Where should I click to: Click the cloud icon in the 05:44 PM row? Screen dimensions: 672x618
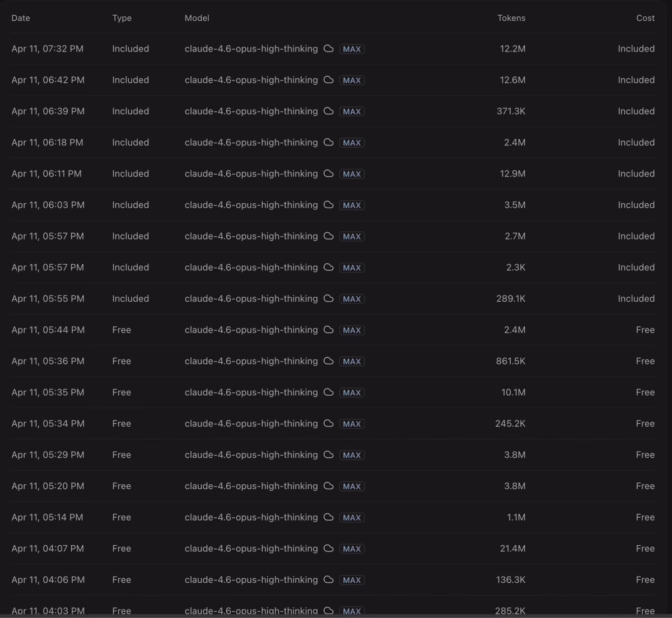tap(329, 330)
